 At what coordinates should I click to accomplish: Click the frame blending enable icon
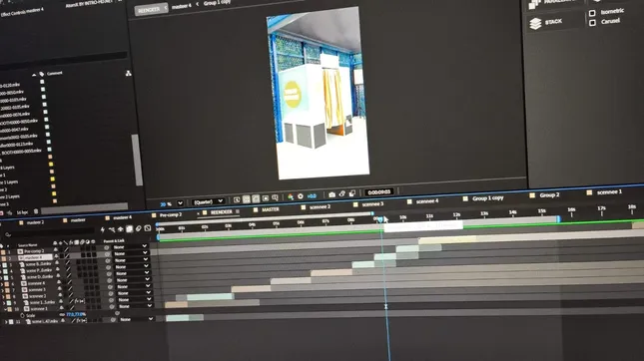pos(129,229)
